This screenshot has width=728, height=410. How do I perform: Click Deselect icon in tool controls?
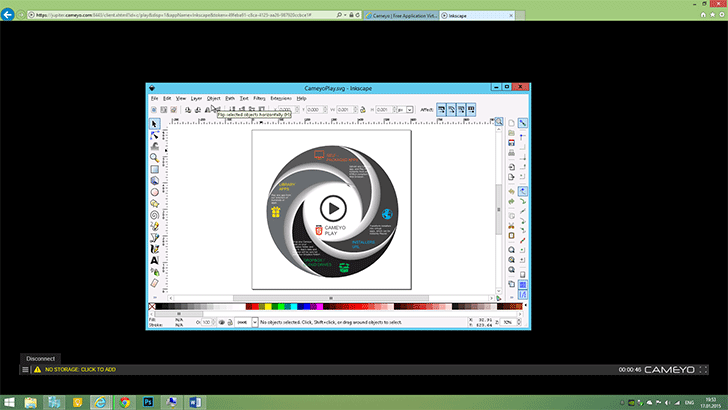173,110
